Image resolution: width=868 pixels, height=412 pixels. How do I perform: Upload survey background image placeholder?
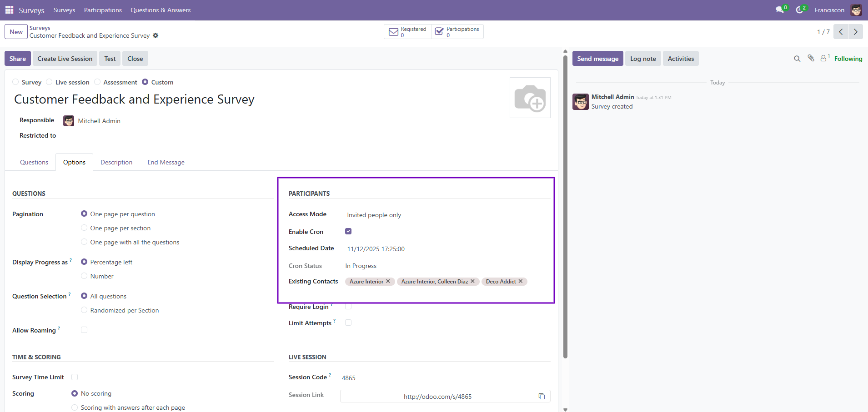tap(530, 98)
